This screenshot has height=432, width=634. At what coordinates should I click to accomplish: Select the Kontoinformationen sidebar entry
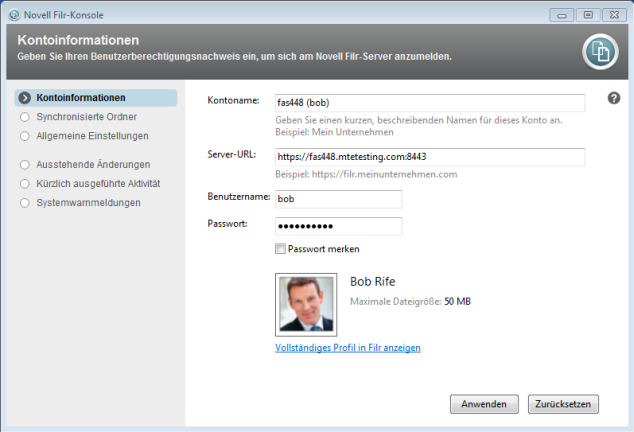96,98
